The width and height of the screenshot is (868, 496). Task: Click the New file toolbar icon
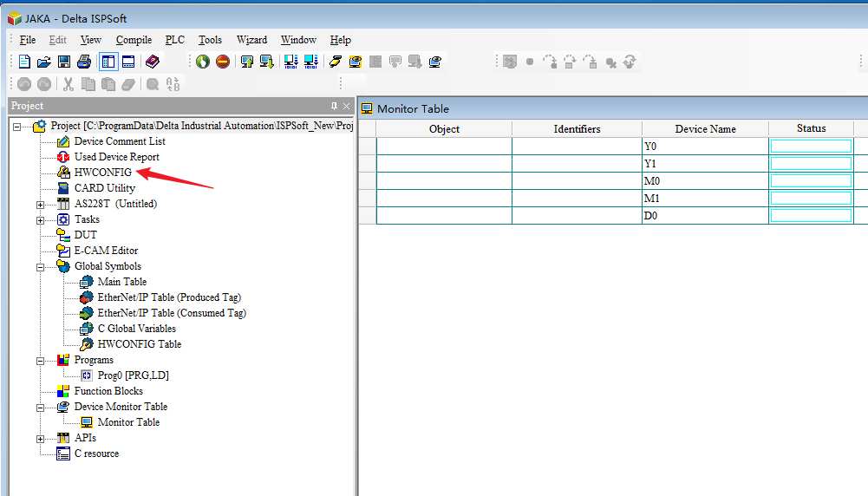[24, 62]
